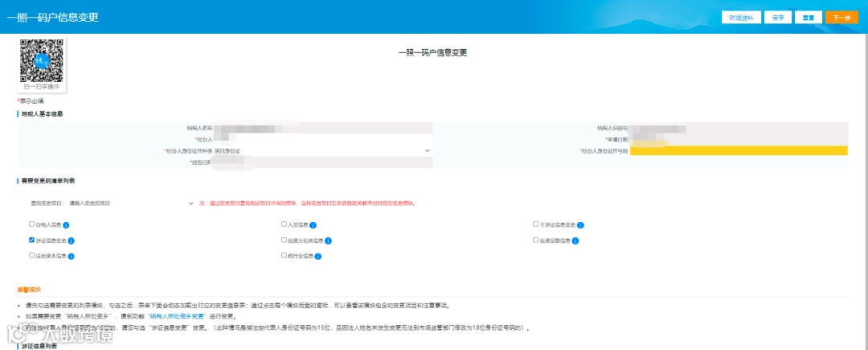
Task: Click the 申请日期 field
Action: (739, 139)
